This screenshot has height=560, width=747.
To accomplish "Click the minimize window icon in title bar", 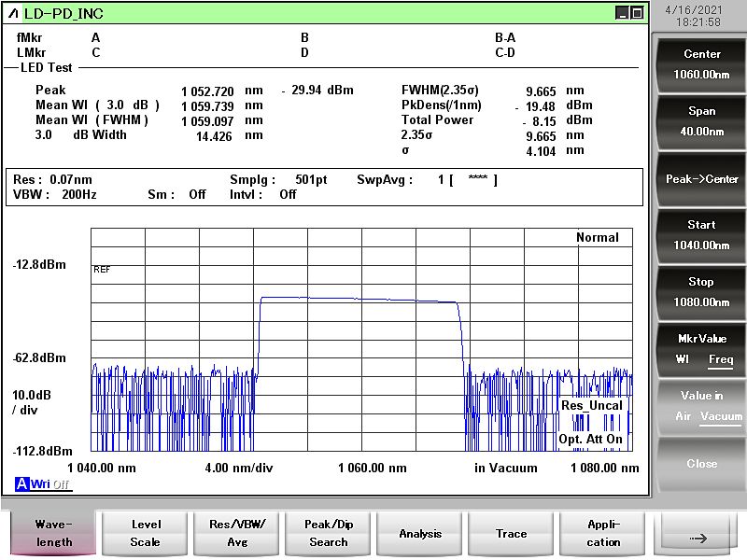I will pos(622,13).
